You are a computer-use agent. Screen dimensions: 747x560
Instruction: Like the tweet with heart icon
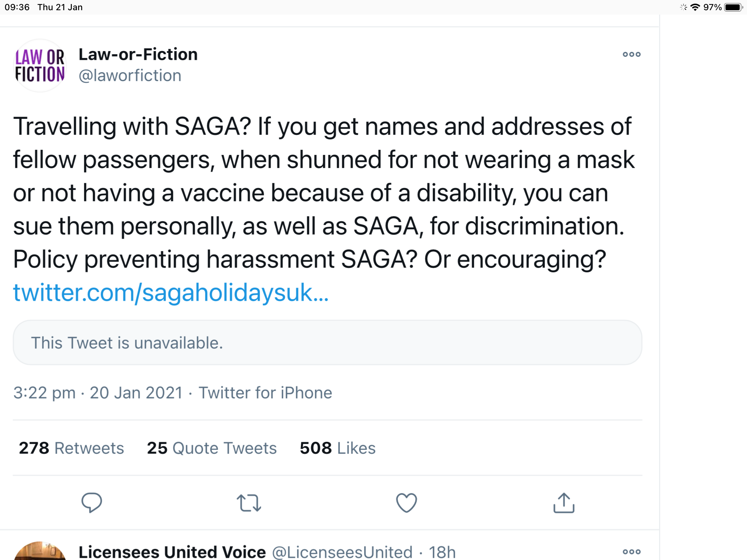coord(406,503)
